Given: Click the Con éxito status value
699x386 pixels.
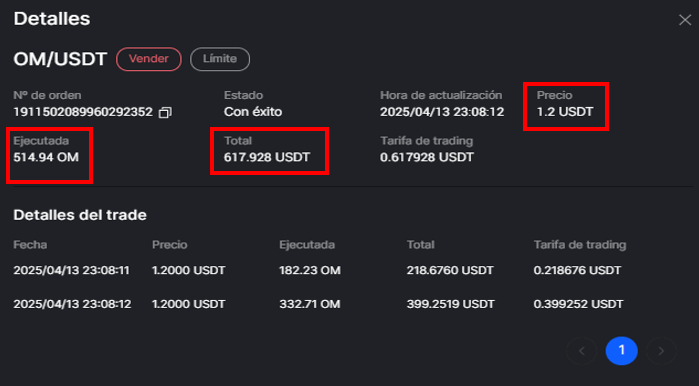Looking at the screenshot, I should 253,111.
